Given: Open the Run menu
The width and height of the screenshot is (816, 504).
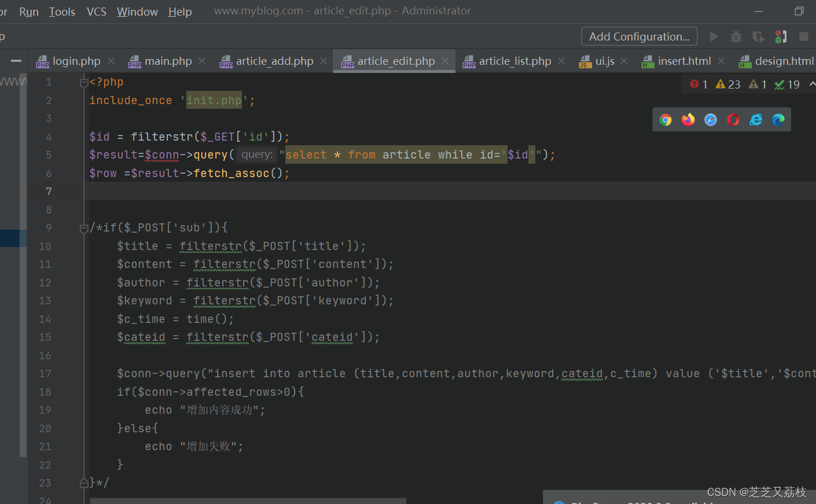Looking at the screenshot, I should (x=29, y=12).
